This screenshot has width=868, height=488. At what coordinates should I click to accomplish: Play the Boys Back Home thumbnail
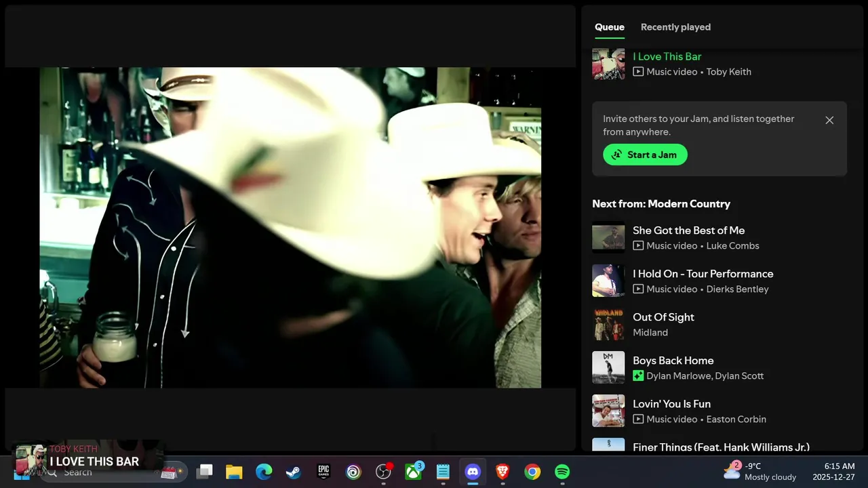[608, 367]
